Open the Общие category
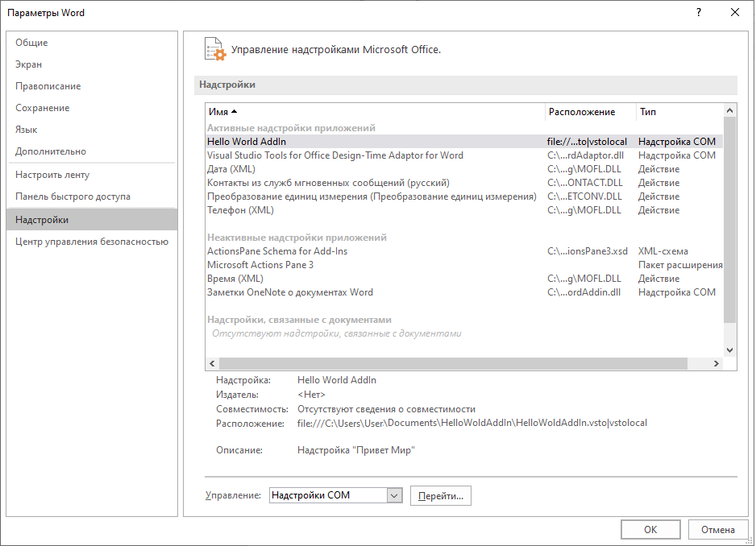756x546 pixels. coord(31,43)
